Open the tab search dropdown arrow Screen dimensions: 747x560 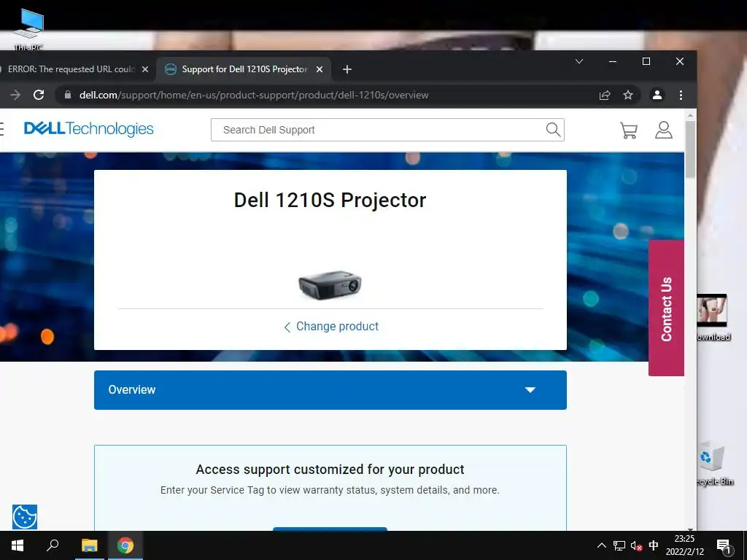pos(579,61)
